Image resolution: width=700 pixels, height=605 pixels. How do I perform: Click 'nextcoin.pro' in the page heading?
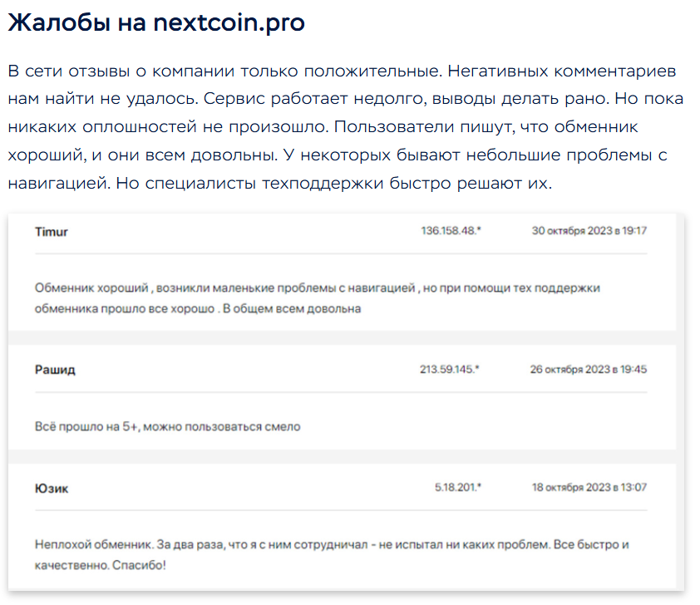tap(229, 22)
